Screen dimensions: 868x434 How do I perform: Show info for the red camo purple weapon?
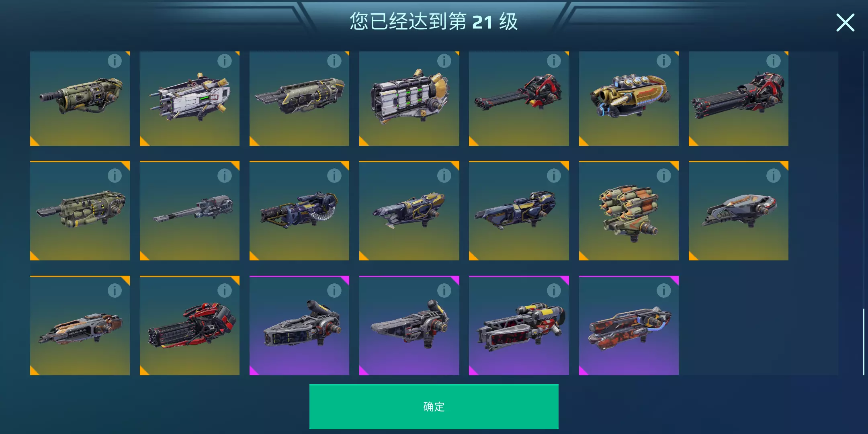[664, 291]
